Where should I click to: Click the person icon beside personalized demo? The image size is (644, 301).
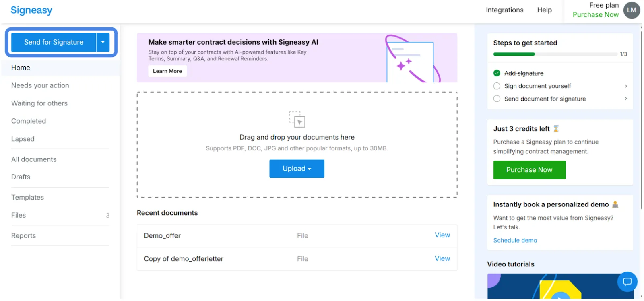pos(615,204)
